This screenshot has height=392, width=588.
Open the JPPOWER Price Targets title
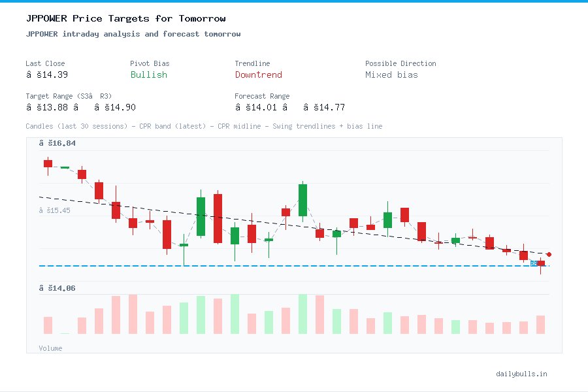coord(128,18)
